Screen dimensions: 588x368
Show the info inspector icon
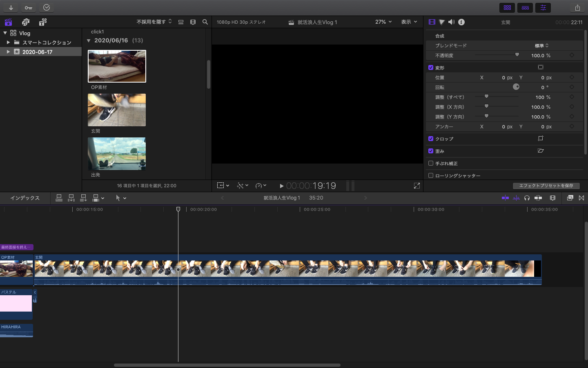[x=461, y=22]
